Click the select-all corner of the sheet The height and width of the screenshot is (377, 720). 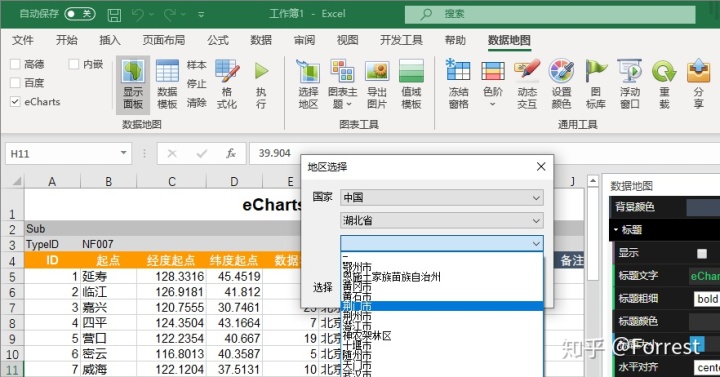pyautogui.click(x=16, y=181)
